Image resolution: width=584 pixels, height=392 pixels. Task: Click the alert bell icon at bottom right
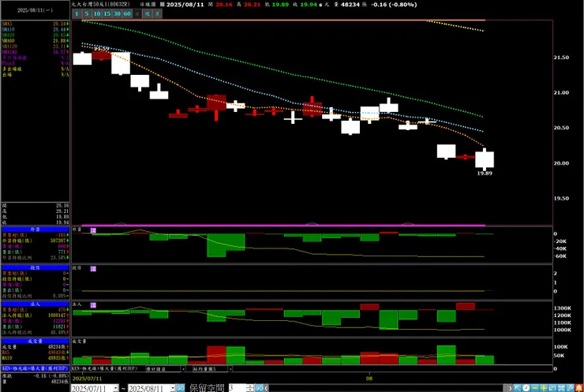tap(579, 388)
